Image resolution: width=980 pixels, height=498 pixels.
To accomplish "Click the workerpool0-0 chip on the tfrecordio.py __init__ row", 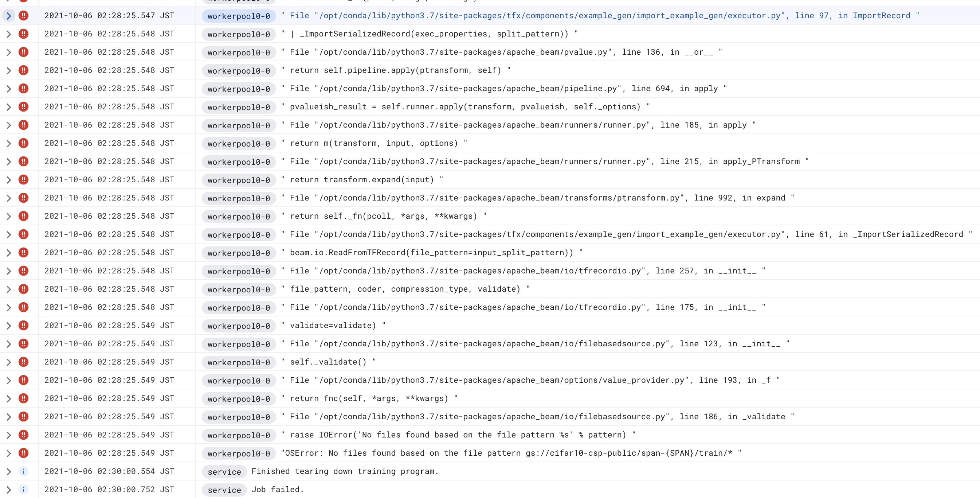I will [238, 271].
